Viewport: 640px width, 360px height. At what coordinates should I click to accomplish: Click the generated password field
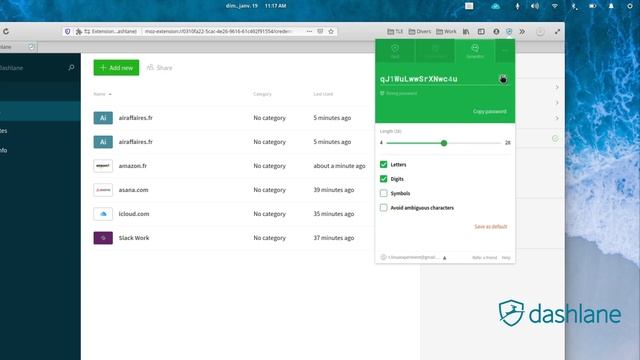tap(437, 79)
